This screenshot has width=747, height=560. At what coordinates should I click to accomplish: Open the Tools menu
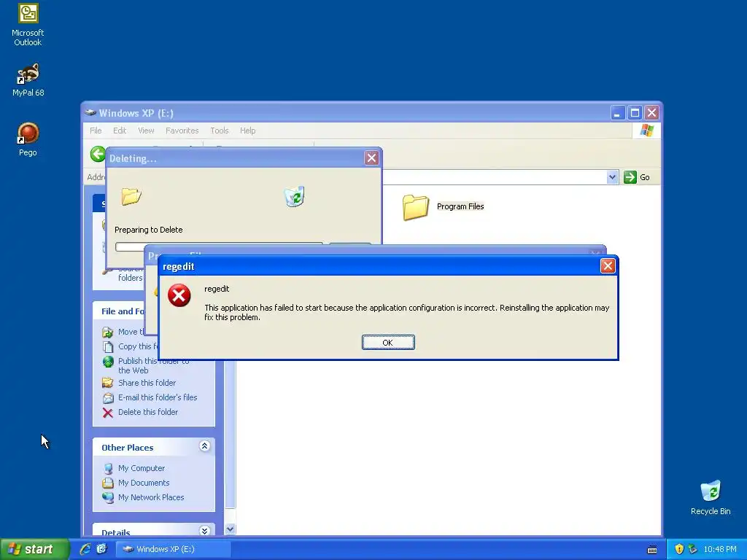pos(219,131)
